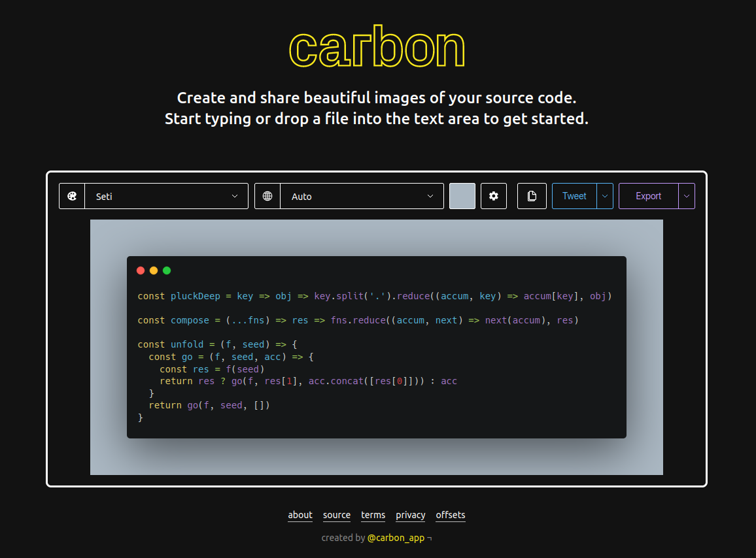Click the 'const res = f(seed)' line
The width and height of the screenshot is (756, 558).
point(212,369)
